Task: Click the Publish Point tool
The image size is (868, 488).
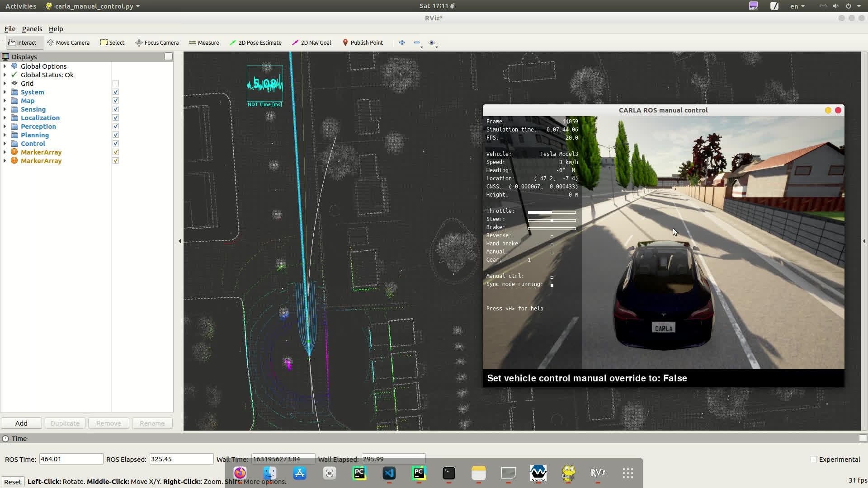Action: pos(363,42)
